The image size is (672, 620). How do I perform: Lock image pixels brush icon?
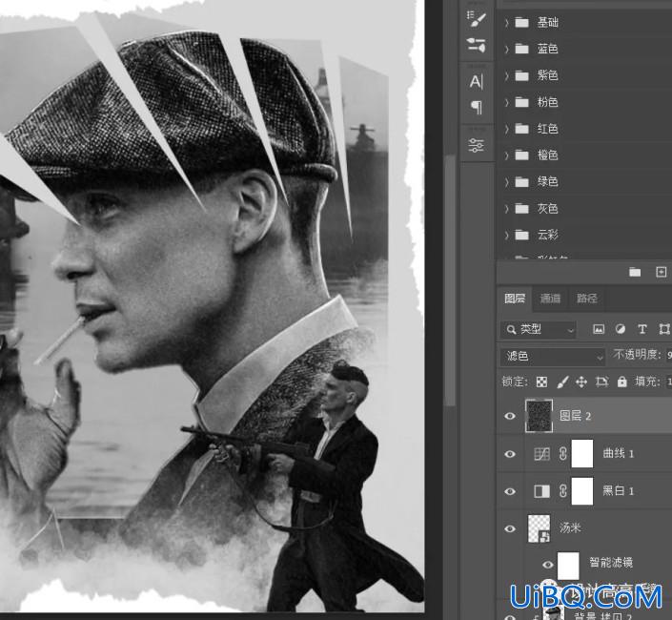562,382
